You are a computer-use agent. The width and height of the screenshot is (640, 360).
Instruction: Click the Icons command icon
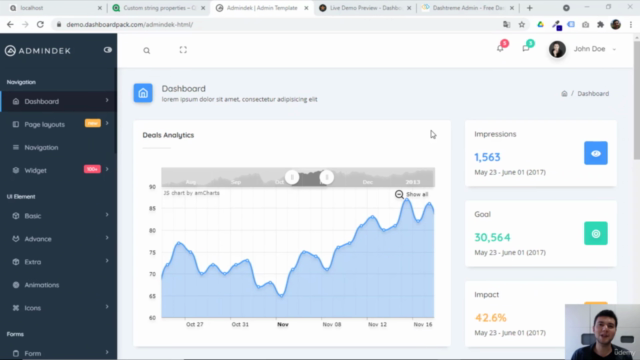(16, 308)
